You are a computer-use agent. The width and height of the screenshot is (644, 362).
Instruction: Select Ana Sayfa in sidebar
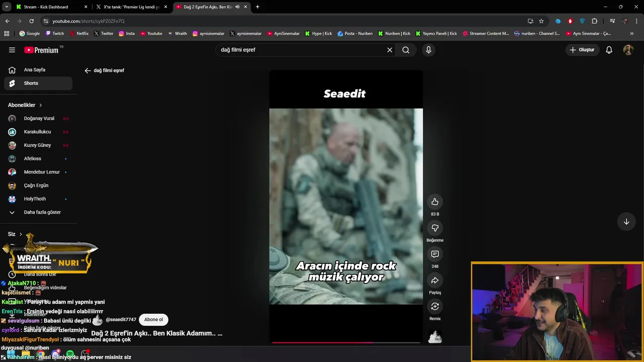click(38, 70)
